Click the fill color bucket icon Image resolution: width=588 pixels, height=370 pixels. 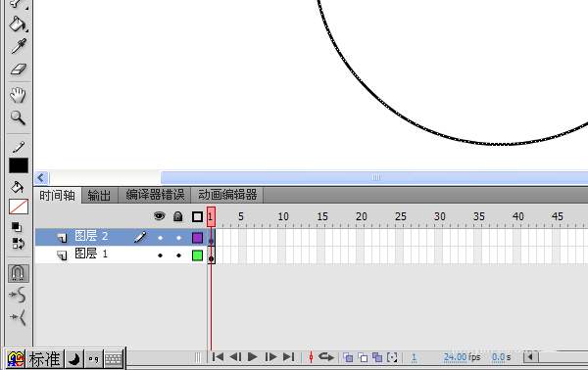point(18,187)
